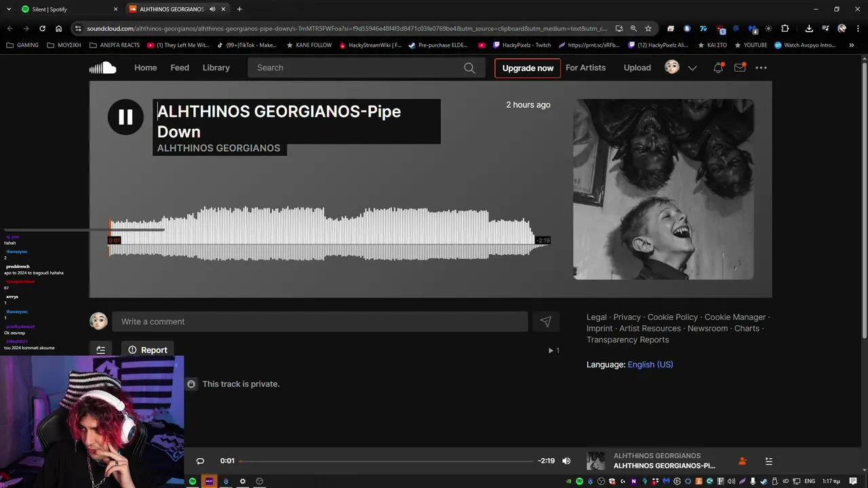This screenshot has width=868, height=488.
Task: Open the browser zoom magnifier icon
Action: 633,28
